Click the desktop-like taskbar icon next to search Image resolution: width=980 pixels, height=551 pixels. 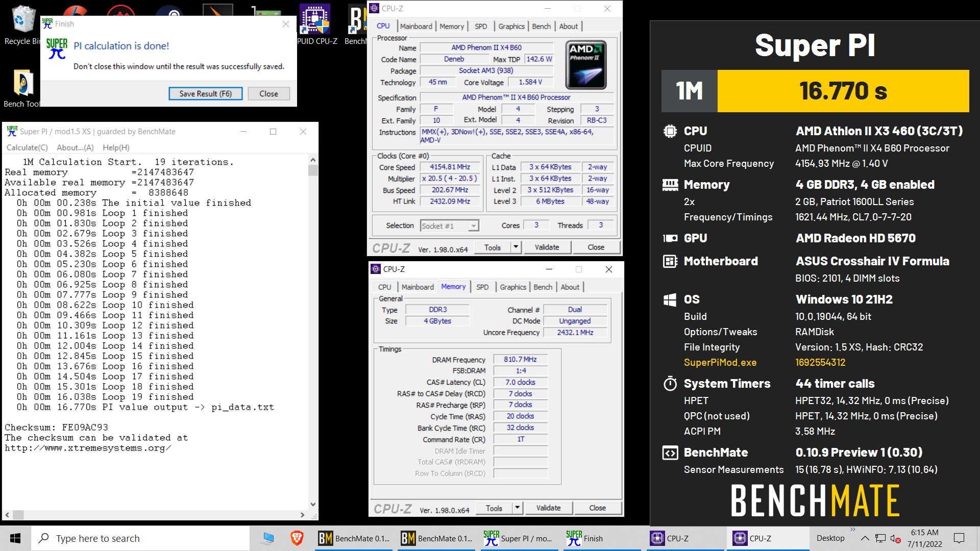[268, 538]
